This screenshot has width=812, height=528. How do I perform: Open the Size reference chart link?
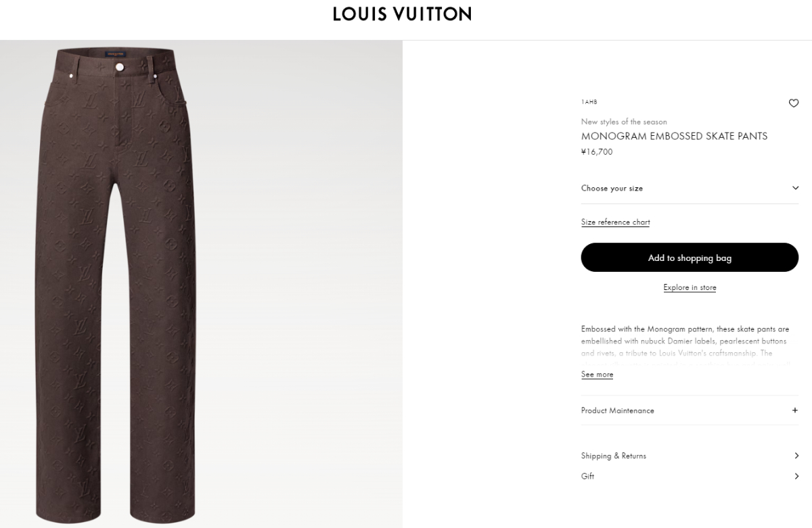pyautogui.click(x=615, y=222)
